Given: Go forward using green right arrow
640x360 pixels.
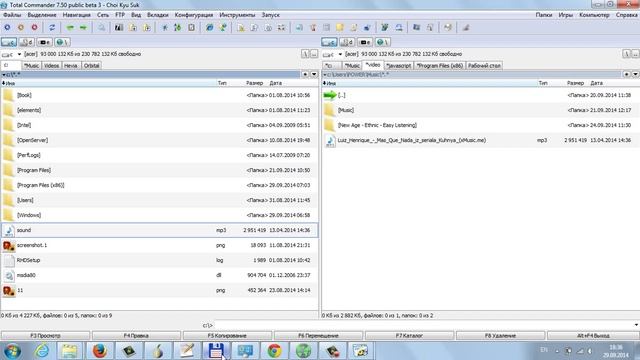Looking at the screenshot, I should (x=83, y=27).
